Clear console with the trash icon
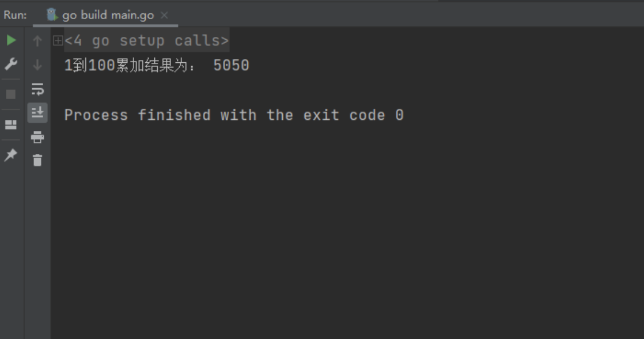The height and width of the screenshot is (339, 644). 37,160
